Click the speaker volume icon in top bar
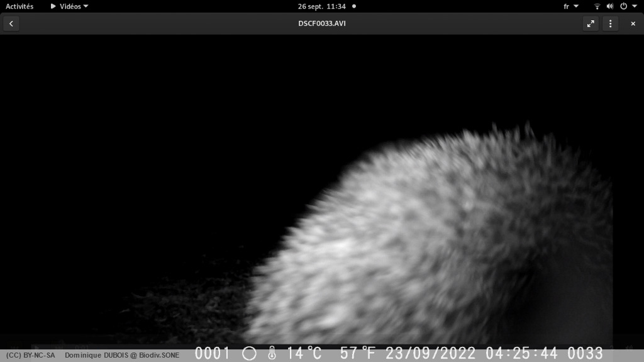 [x=609, y=6]
